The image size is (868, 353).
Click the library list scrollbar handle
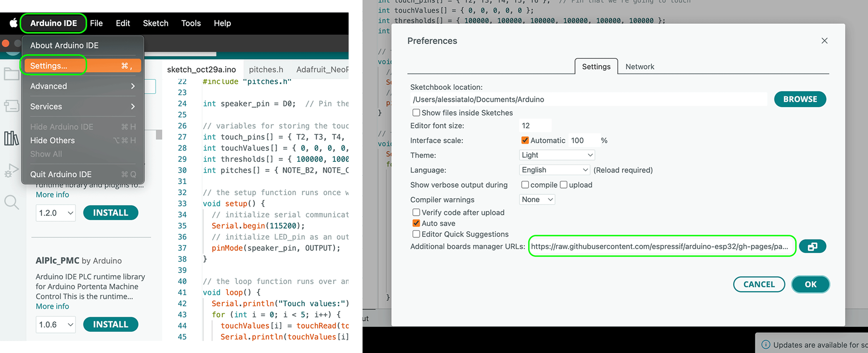pos(159,134)
